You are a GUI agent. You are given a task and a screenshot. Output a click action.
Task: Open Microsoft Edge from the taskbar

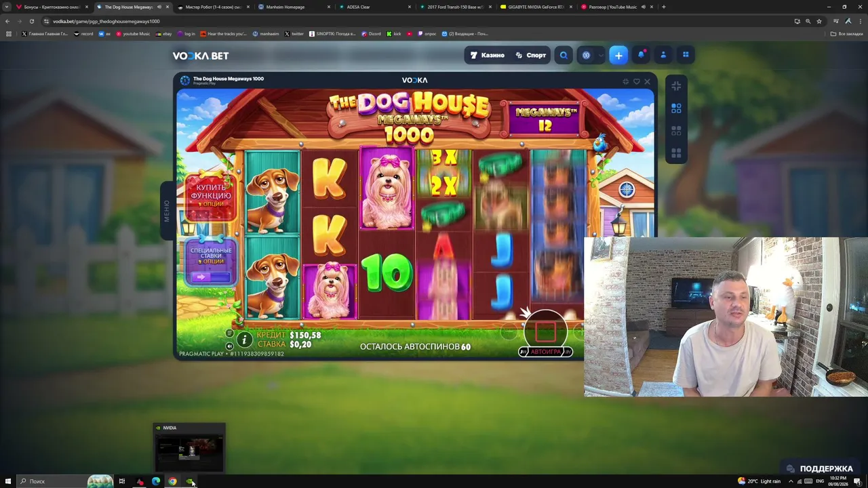156,481
